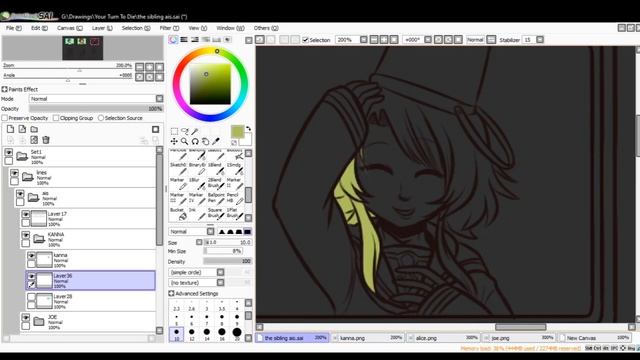Open the Stabilizer value dropdown
Viewport: 640px width, 360px height.
point(540,40)
